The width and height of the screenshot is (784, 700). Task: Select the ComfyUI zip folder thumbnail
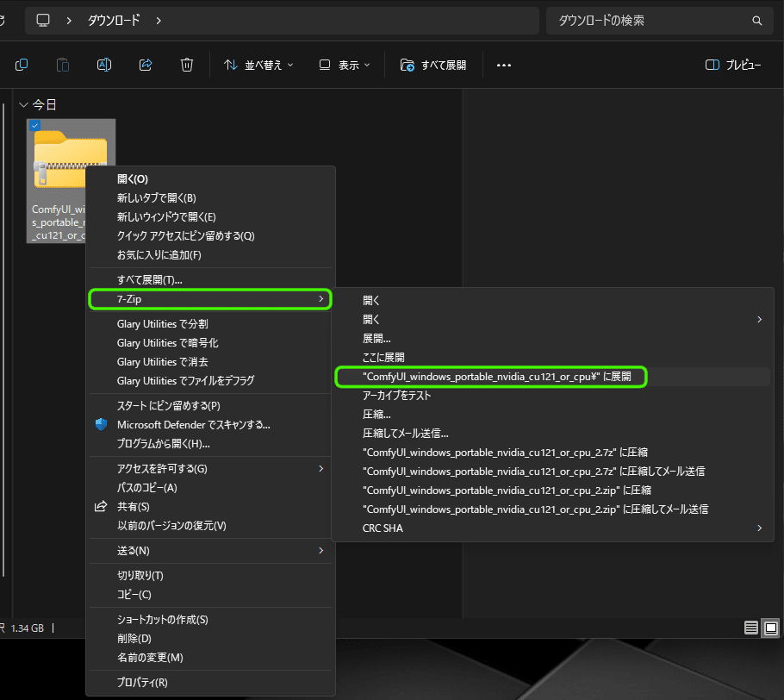pos(70,158)
